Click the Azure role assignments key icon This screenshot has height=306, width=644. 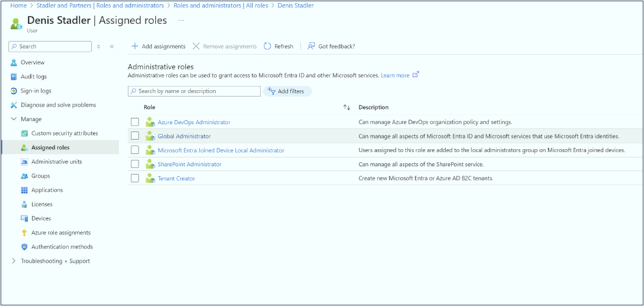click(24, 233)
